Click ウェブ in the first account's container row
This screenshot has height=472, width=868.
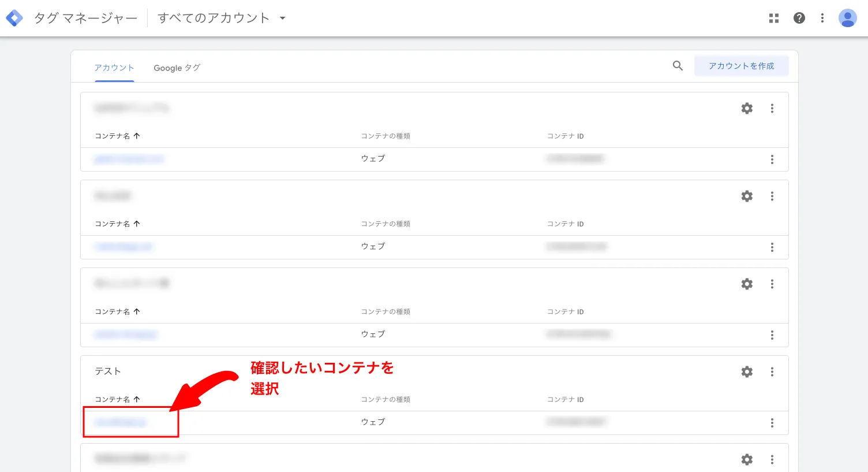[373, 158]
